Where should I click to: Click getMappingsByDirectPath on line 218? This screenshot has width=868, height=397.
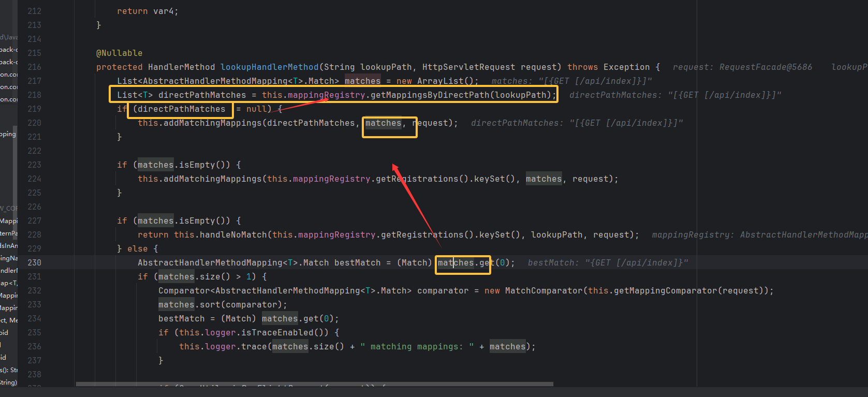[x=430, y=95]
